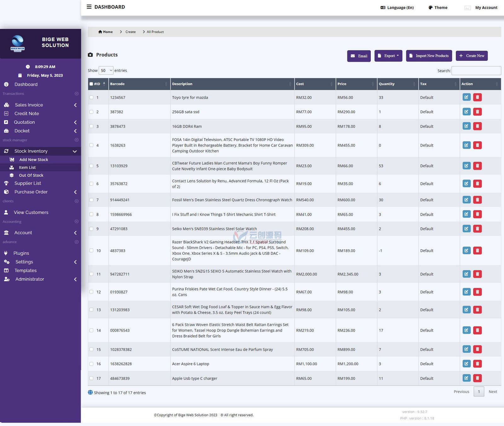The height and width of the screenshot is (426, 504).
Task: Toggle the hamburger menu next to DASHBOARD
Action: pyautogui.click(x=89, y=7)
